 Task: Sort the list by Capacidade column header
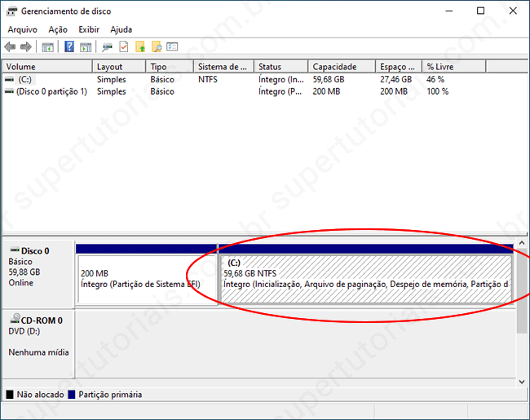[334, 67]
